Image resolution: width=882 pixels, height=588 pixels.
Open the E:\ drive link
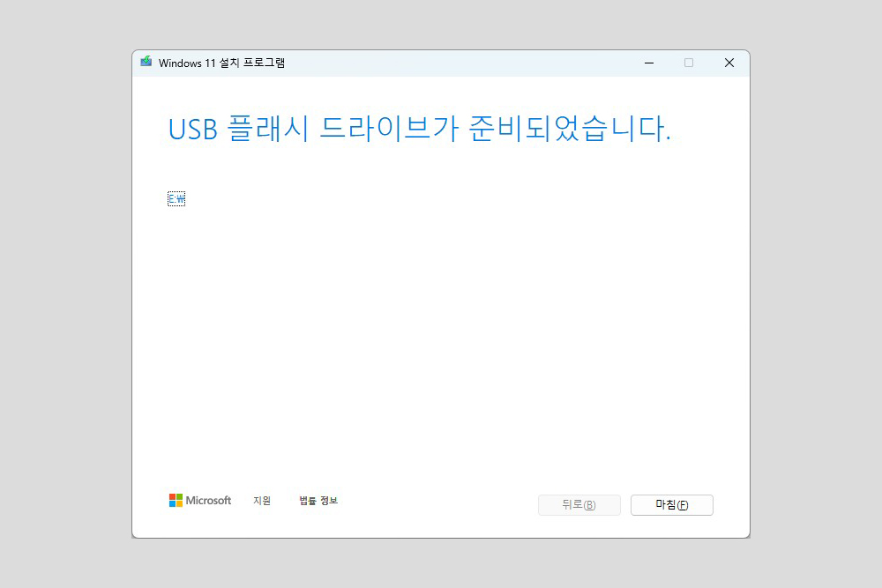(x=176, y=198)
